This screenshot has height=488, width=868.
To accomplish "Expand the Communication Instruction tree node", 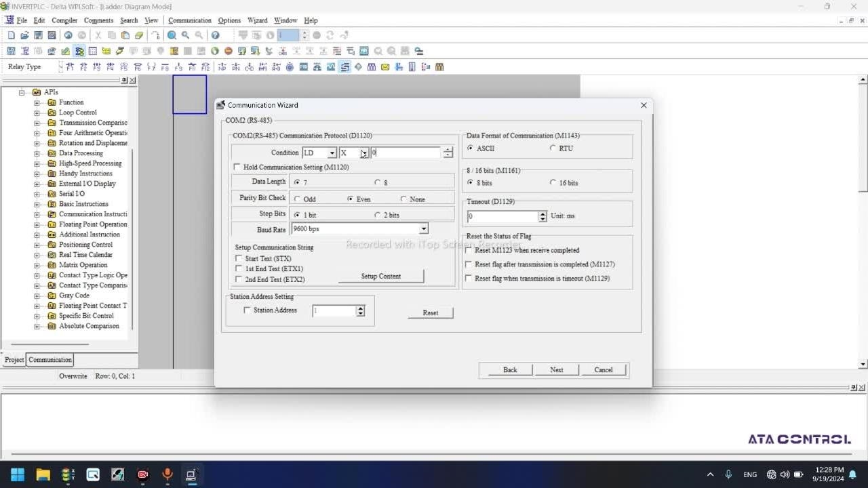I will coord(37,214).
